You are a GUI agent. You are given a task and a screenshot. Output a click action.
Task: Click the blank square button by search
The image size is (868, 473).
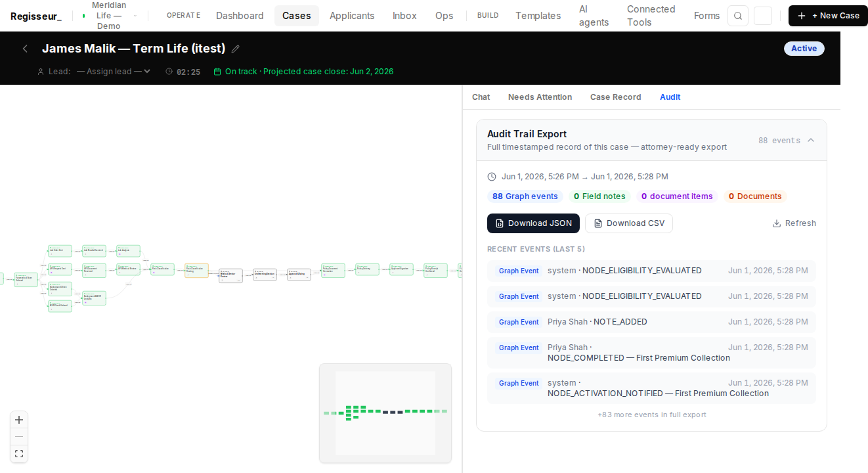pos(763,16)
